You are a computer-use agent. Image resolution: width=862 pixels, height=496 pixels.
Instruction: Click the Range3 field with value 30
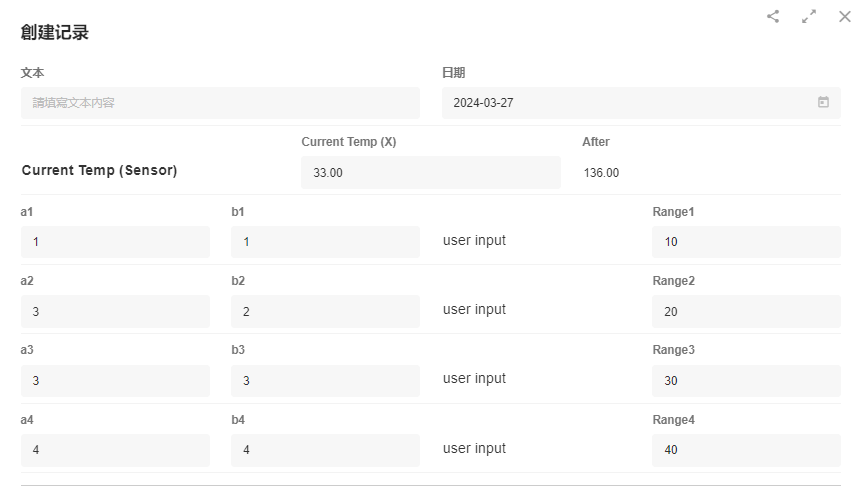click(x=746, y=381)
